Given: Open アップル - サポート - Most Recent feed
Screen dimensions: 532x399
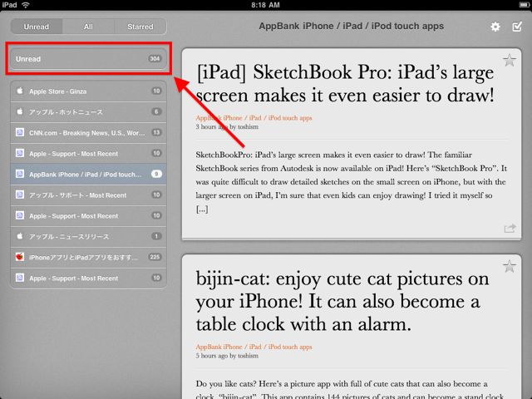Looking at the screenshot, I should tap(89, 195).
